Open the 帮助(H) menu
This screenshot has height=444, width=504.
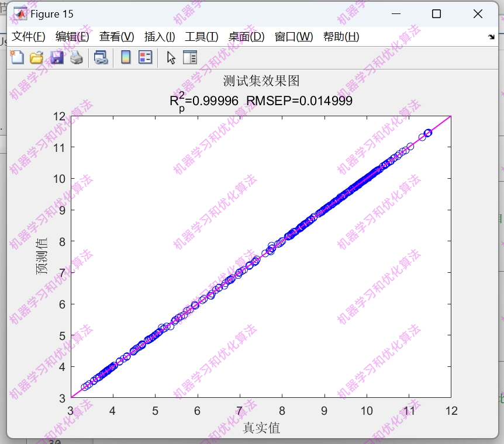341,37
